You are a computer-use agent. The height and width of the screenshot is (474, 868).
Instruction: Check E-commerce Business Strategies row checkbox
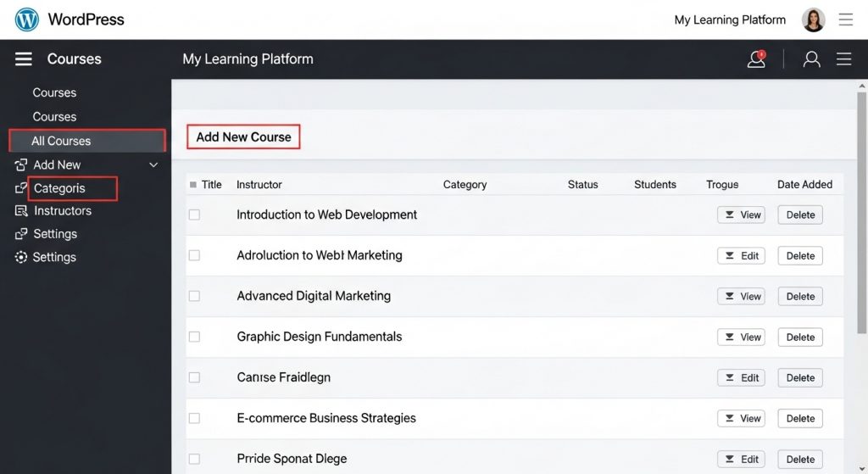(194, 418)
